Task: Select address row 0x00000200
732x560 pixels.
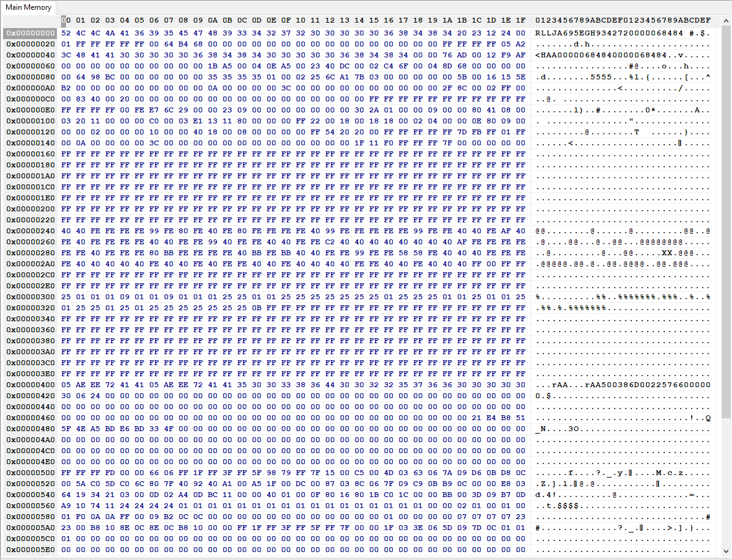Action: point(31,209)
